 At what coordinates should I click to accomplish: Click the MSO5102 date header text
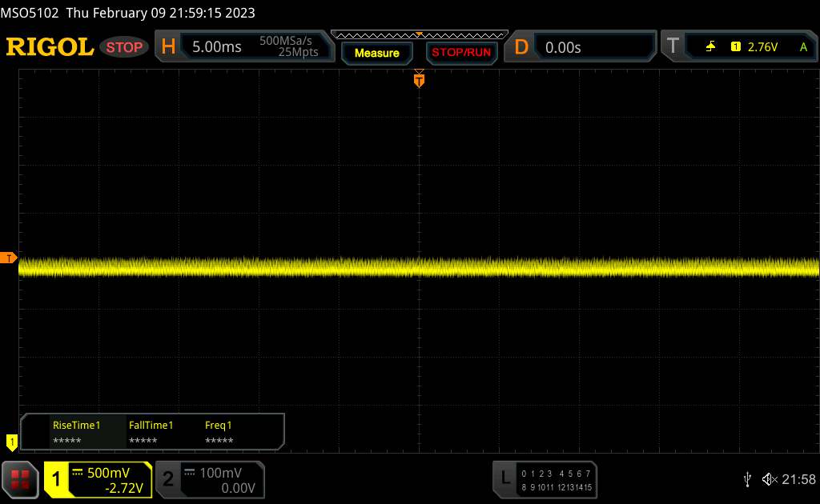tap(127, 13)
